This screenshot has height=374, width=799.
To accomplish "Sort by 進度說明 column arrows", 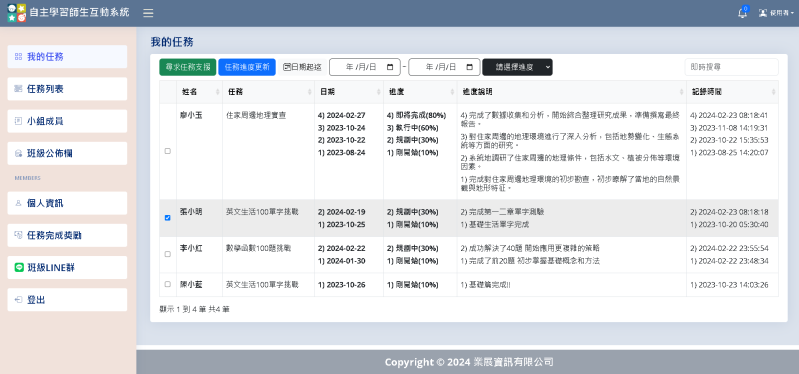I will point(681,92).
